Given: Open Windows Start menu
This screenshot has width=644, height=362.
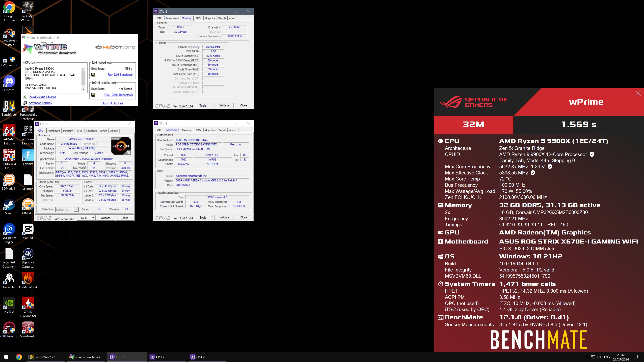Looking at the screenshot, I should [6, 357].
